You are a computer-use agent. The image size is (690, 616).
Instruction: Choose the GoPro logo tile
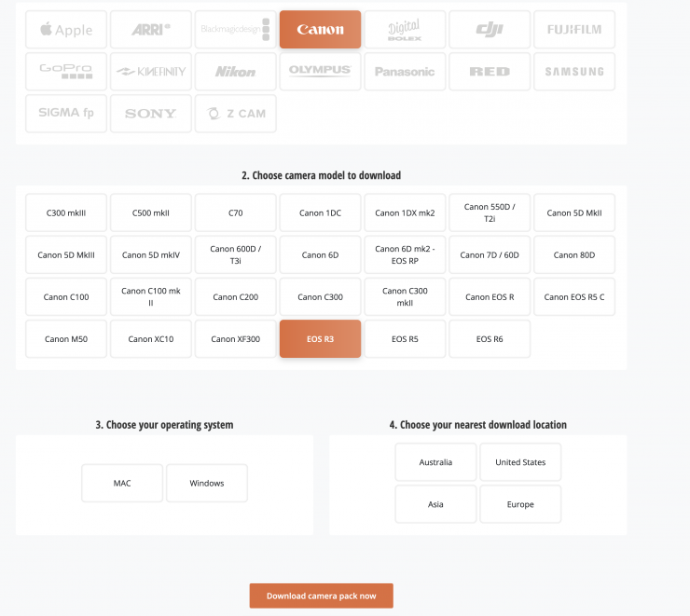pyautogui.click(x=66, y=72)
